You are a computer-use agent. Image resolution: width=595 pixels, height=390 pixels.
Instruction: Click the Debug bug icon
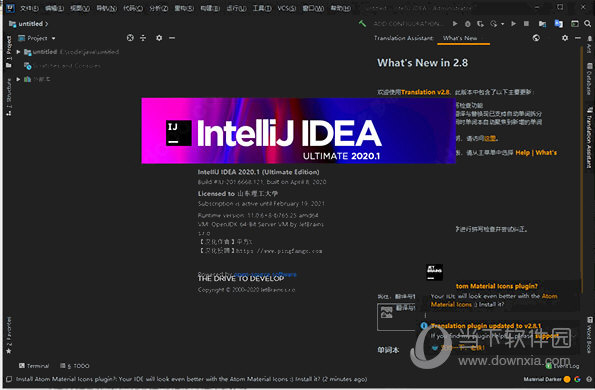(468, 24)
